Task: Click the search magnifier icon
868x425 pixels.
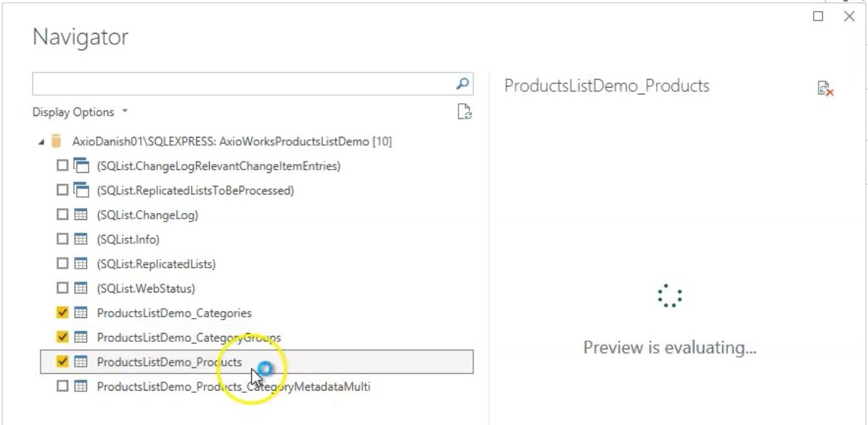Action: [464, 85]
